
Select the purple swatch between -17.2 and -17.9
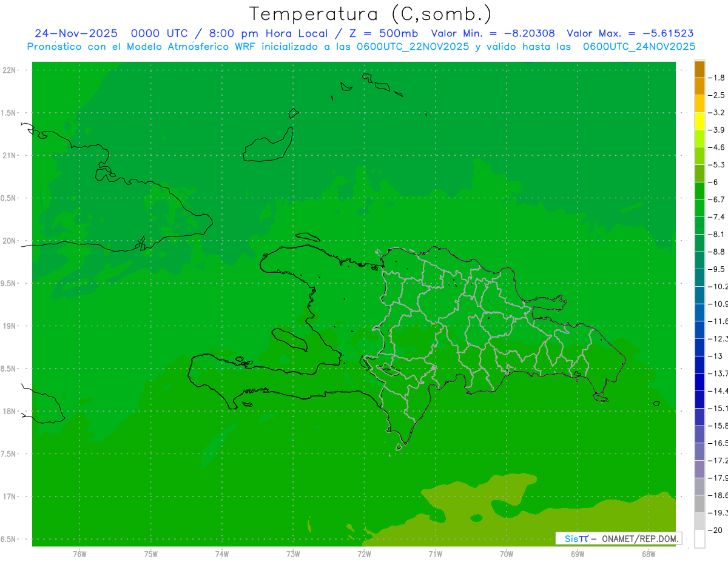coord(699,469)
